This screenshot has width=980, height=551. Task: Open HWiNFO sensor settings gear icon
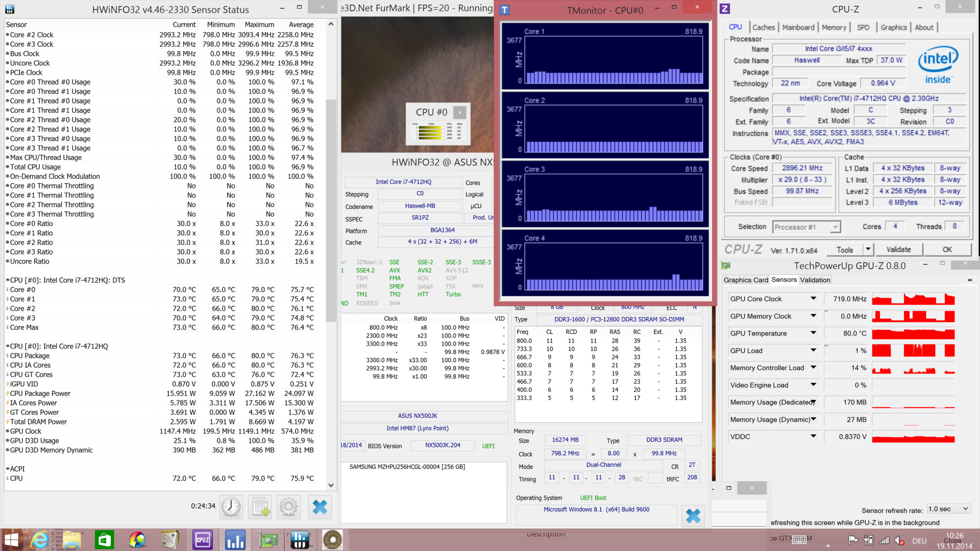pos(288,507)
